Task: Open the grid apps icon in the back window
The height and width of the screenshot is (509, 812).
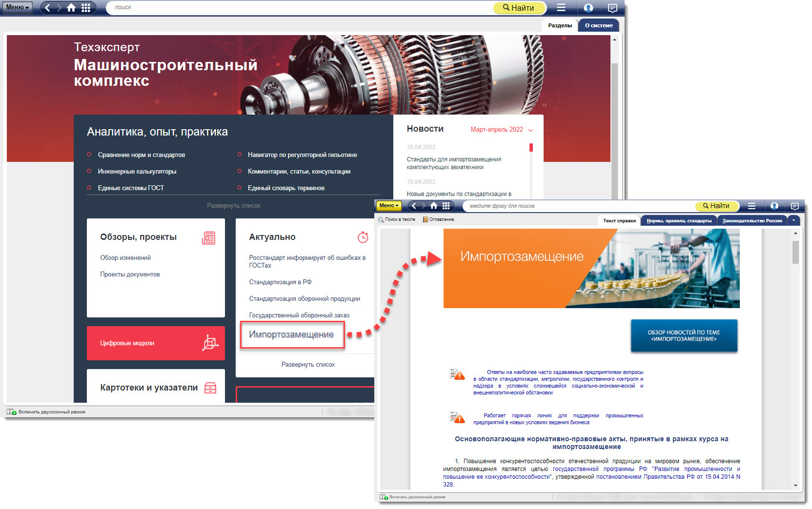Action: (86, 8)
